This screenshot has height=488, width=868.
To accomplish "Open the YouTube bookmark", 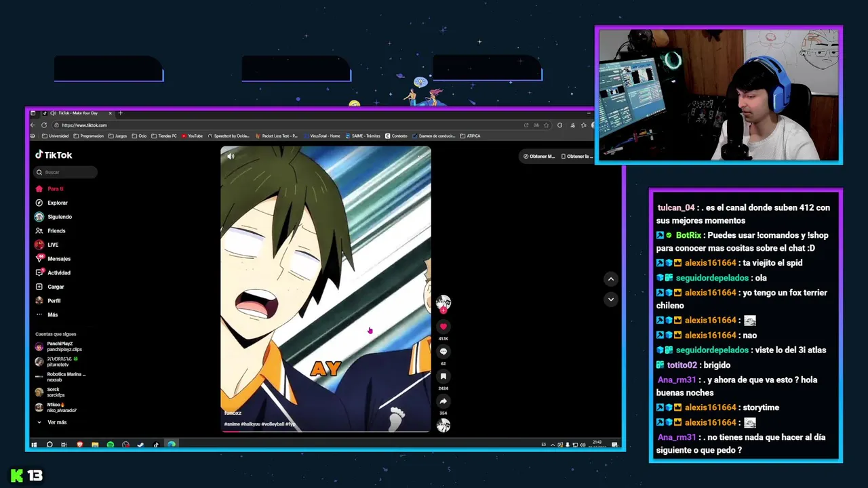I will [192, 136].
